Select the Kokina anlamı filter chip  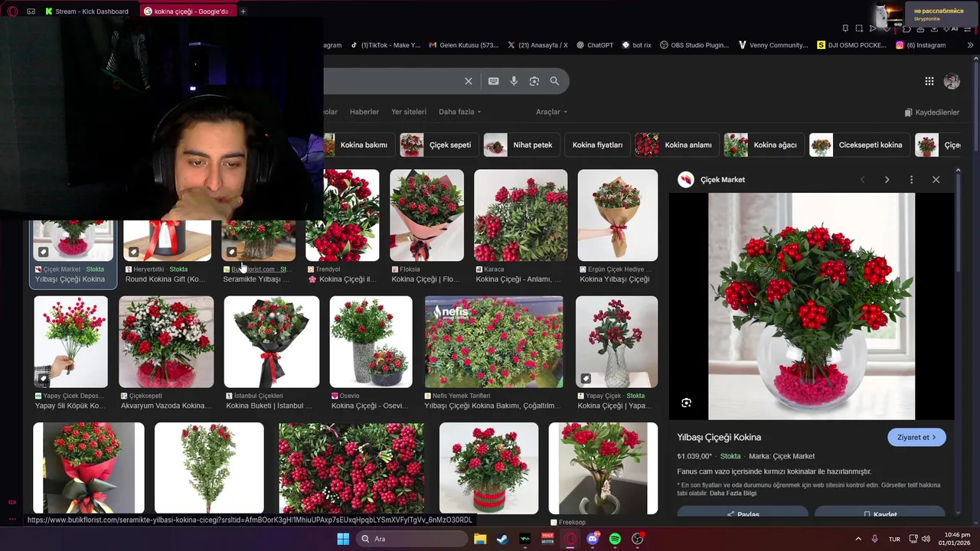pos(677,145)
